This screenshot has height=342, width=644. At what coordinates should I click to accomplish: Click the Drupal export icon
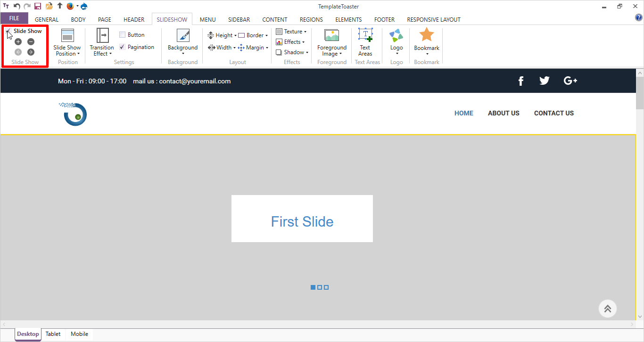click(84, 6)
